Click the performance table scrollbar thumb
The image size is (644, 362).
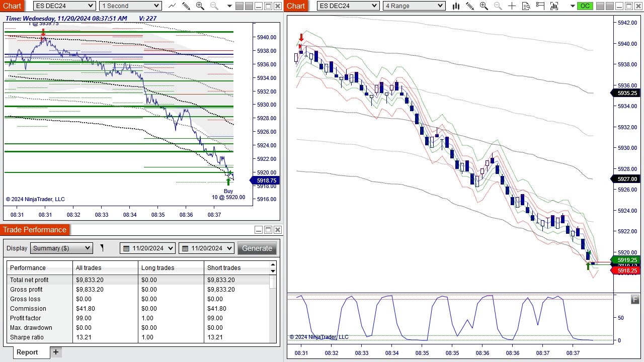(x=273, y=282)
